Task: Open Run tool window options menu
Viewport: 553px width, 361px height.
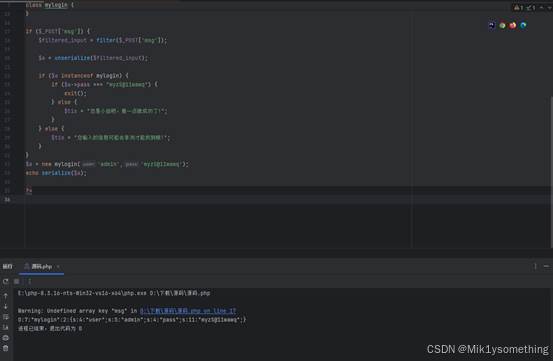Action: coord(535,267)
